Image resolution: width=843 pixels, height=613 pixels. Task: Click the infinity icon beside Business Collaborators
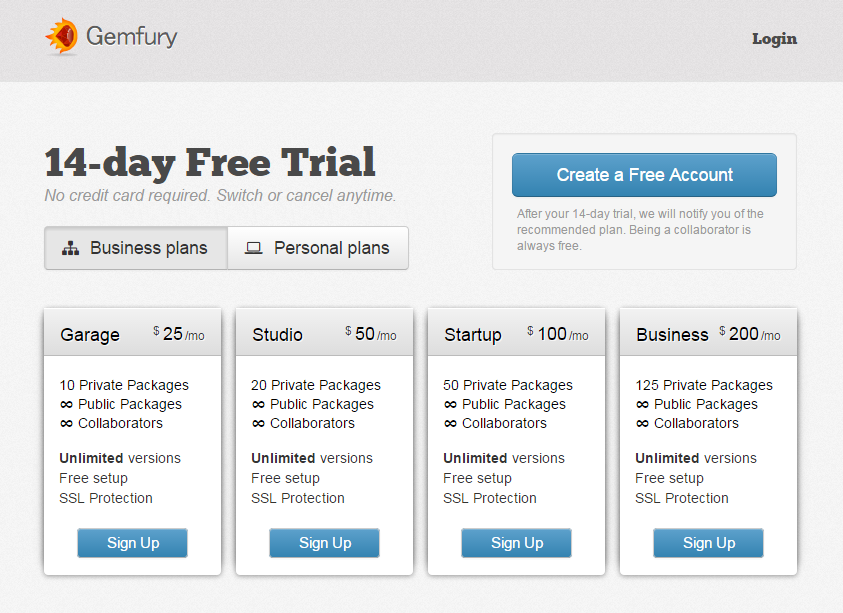[x=642, y=424]
